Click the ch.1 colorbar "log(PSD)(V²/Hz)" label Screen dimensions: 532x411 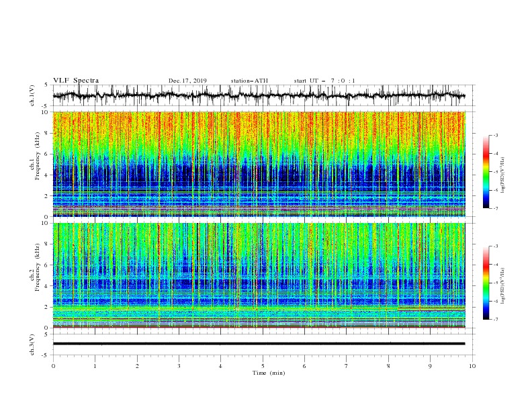tap(503, 175)
